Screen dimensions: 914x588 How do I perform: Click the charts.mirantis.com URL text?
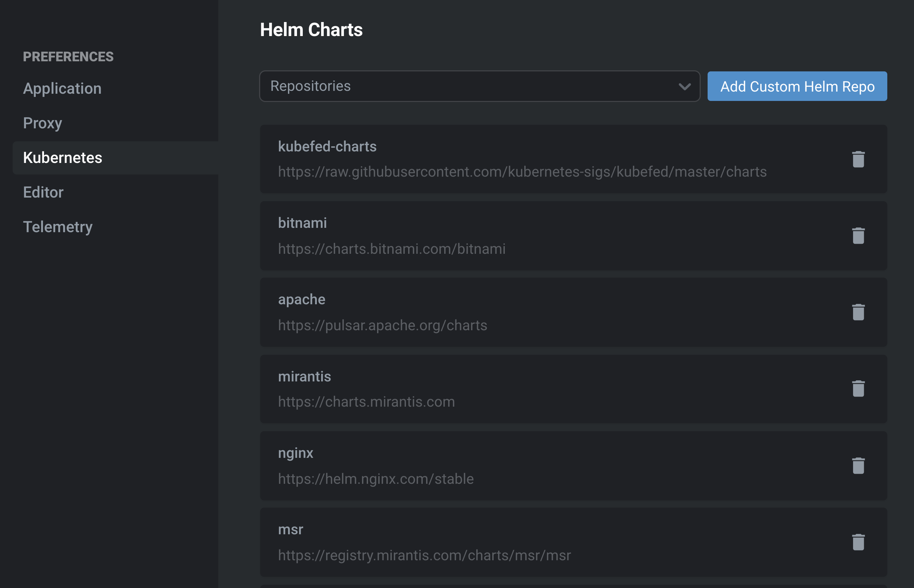(x=366, y=401)
